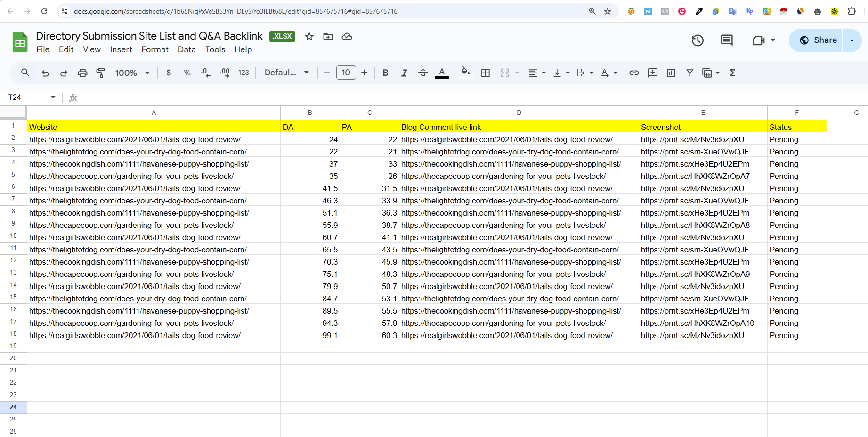Increase font size plus button

tap(364, 73)
